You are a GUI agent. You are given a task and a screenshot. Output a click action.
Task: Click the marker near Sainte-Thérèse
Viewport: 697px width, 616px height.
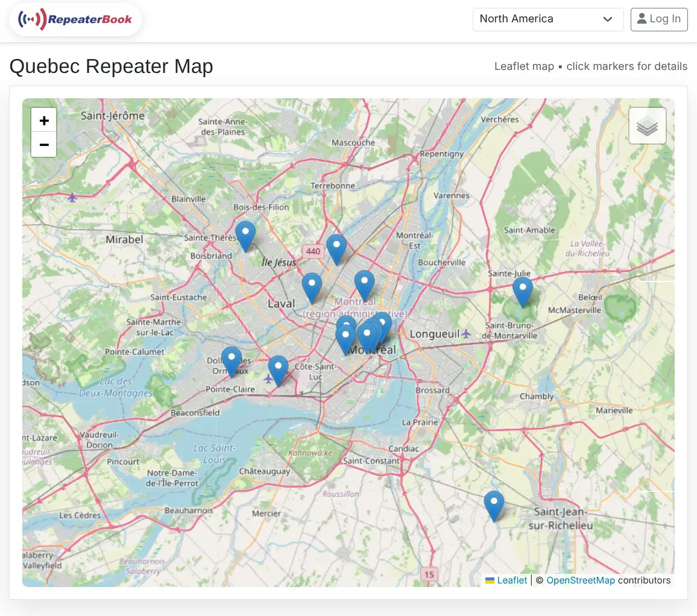point(245,236)
